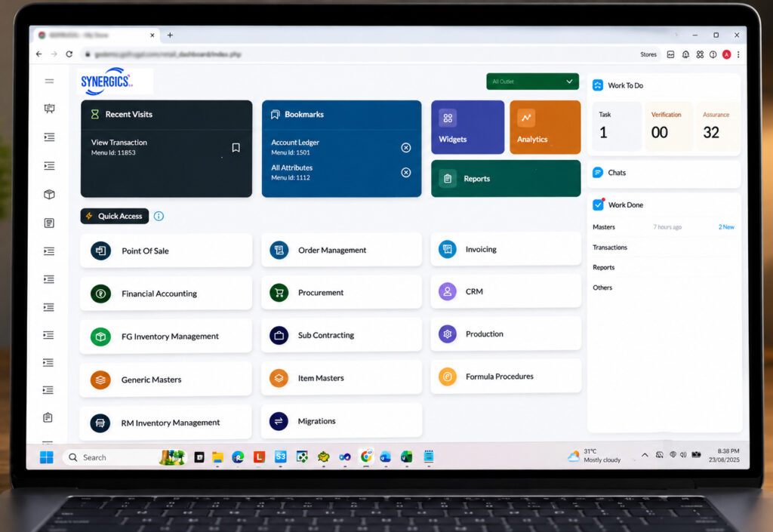Open the Widgets tile
The image size is (773, 532).
pyautogui.click(x=468, y=127)
